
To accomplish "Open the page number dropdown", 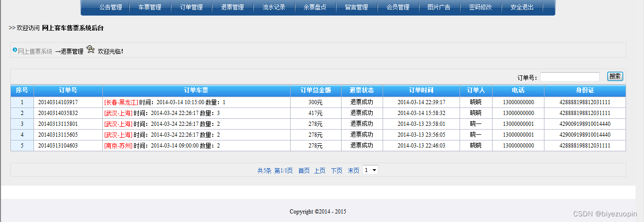I will pos(370,170).
